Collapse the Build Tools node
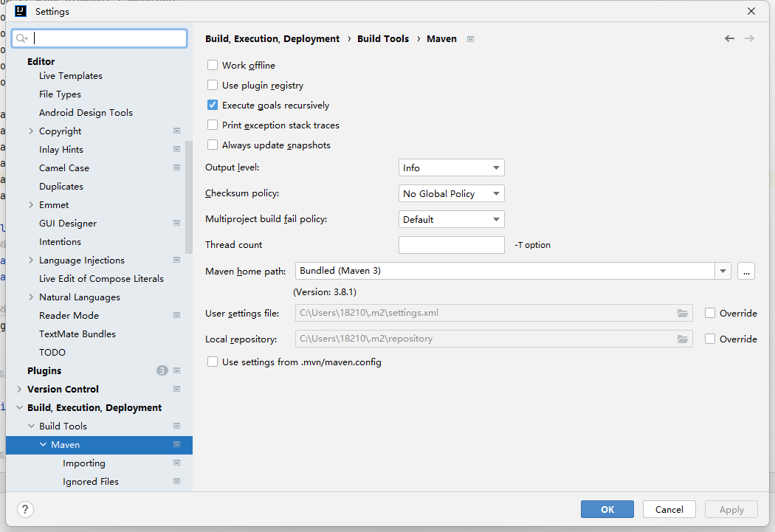 31,426
